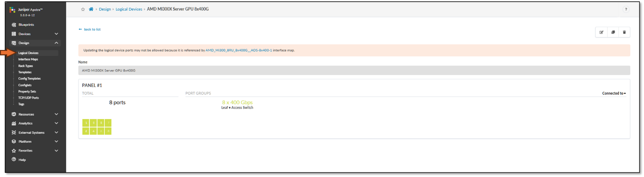Open Config Templates in sidebar
The image size is (644, 177).
click(x=29, y=78)
